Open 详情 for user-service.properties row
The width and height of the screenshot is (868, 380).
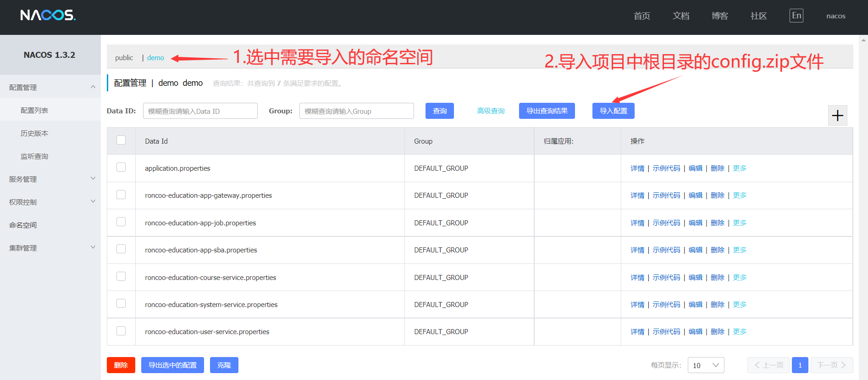637,332
